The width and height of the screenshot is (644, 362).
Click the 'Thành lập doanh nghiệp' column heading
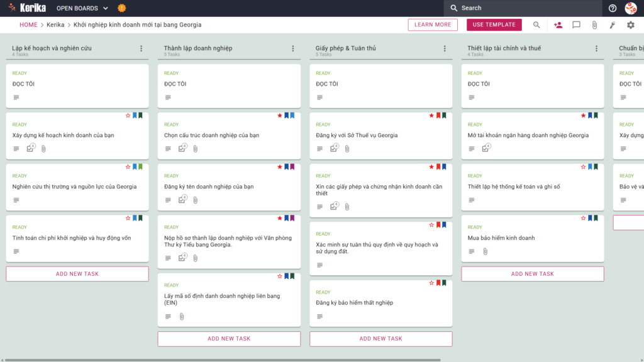tap(198, 48)
